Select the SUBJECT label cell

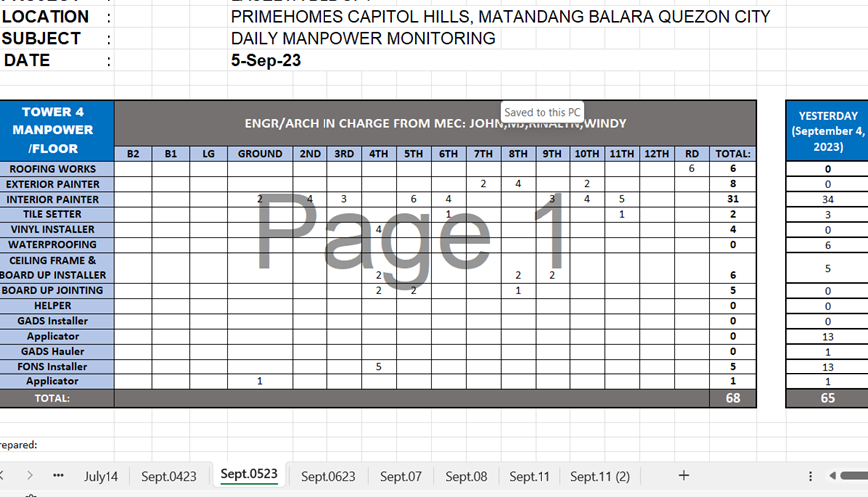tap(41, 38)
